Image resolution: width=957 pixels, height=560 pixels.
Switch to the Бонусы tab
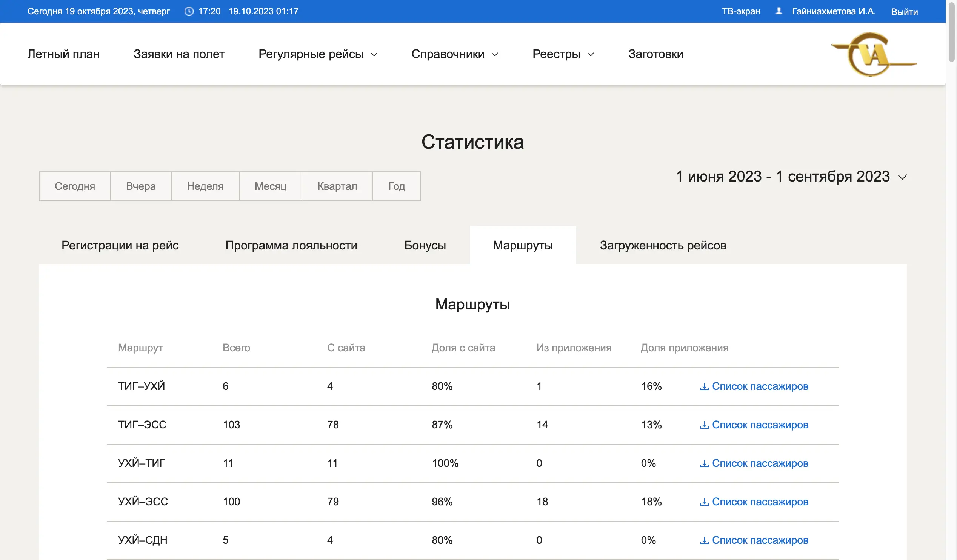(425, 245)
